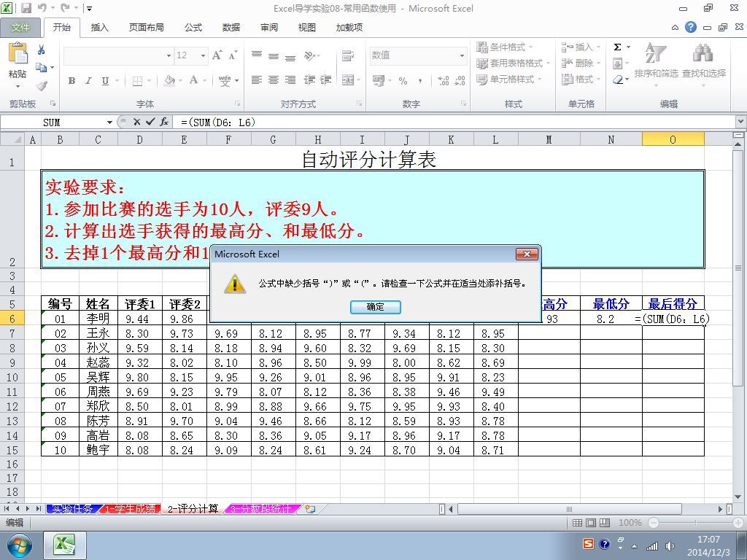
Task: Switch to Page Break Preview in status bar
Action: tap(605, 523)
